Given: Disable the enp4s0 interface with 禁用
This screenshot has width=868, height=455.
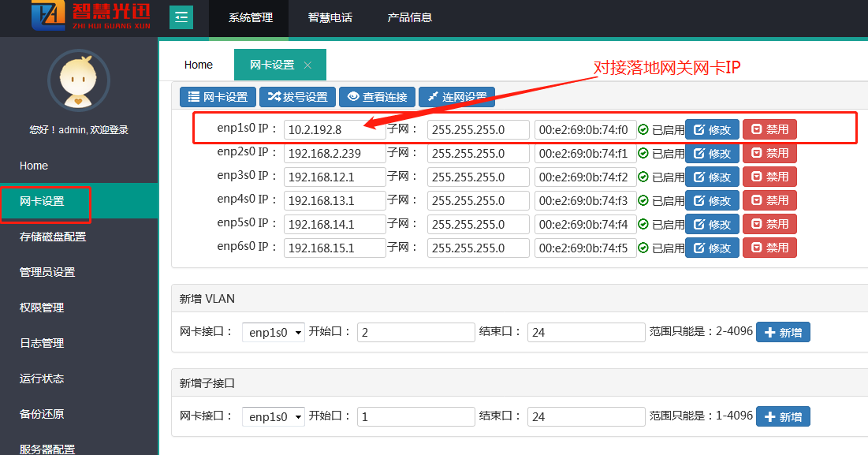Looking at the screenshot, I should click(769, 200).
